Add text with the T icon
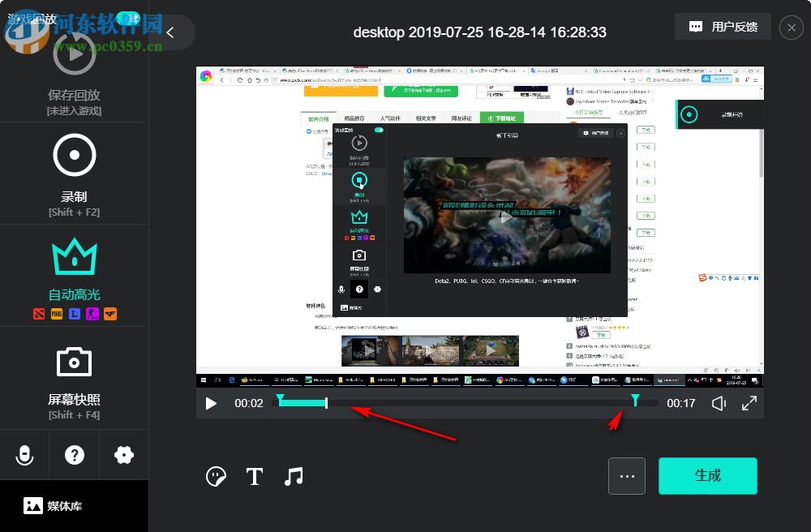Screen dimensions: 811x532 (254, 476)
